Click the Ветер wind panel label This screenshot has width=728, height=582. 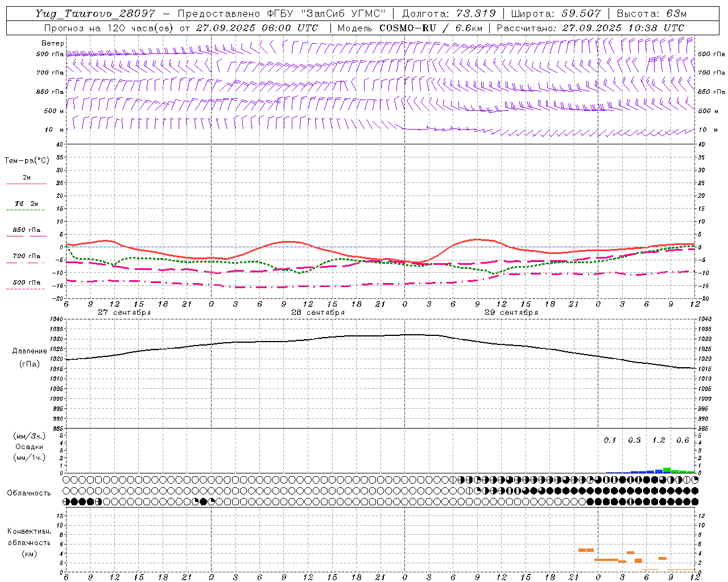pyautogui.click(x=53, y=43)
